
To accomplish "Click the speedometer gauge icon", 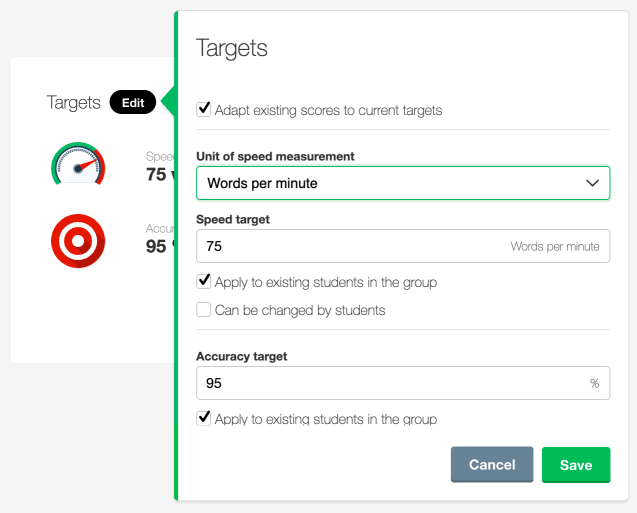I will 77,164.
